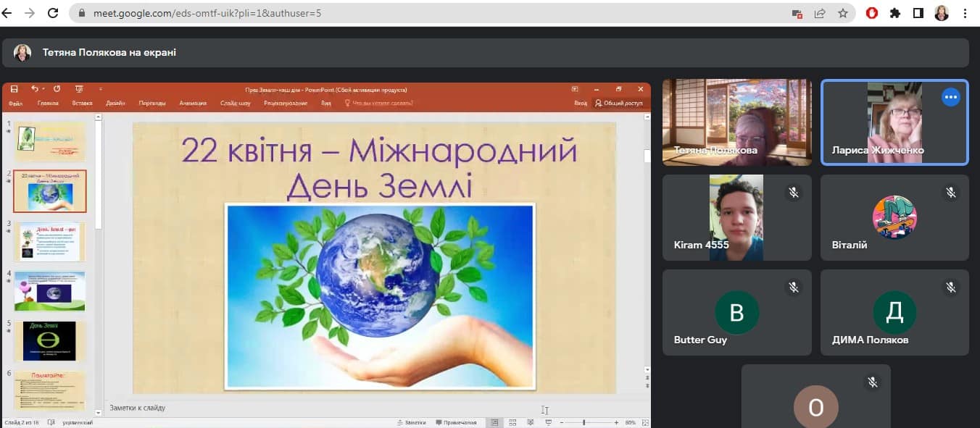This screenshot has height=428, width=980.
Task: Open the Анимация ribbon tab
Action: [193, 104]
